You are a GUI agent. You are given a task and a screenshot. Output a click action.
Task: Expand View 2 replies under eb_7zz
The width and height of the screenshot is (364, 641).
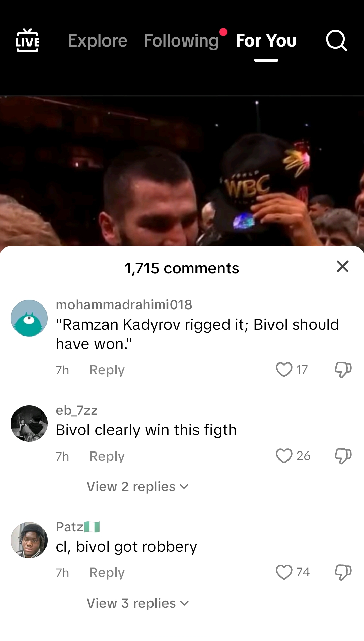click(x=138, y=486)
